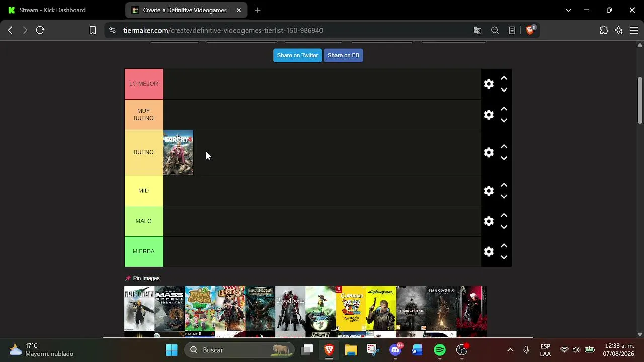Screen dimensions: 644x362
Task: Bookmark this page
Action: pos(93,30)
